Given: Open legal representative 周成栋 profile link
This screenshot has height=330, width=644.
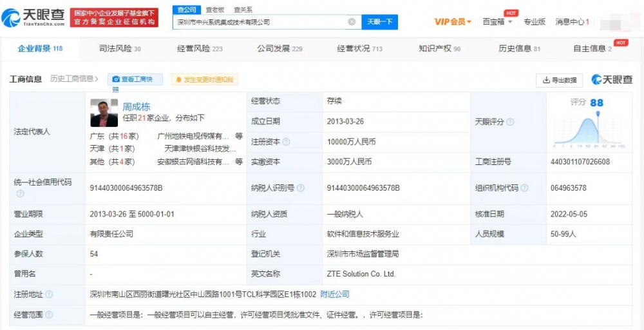Looking at the screenshot, I should coord(137,107).
